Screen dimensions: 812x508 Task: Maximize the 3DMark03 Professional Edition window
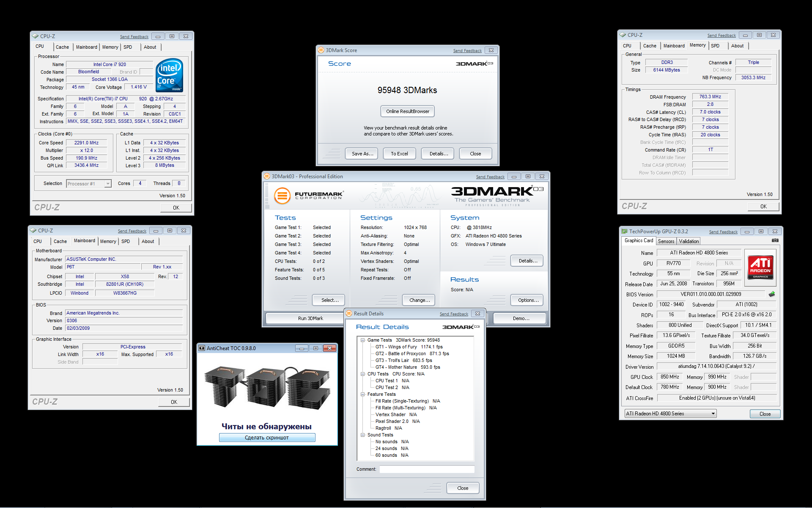tap(528, 177)
